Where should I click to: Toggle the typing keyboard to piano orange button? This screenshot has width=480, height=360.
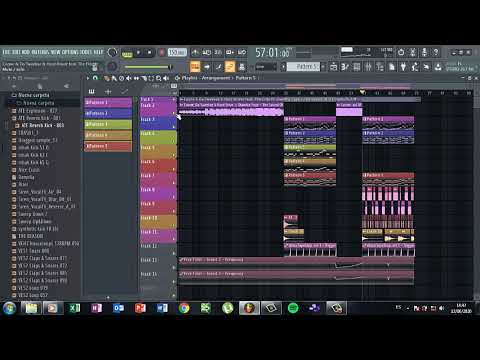point(195,67)
